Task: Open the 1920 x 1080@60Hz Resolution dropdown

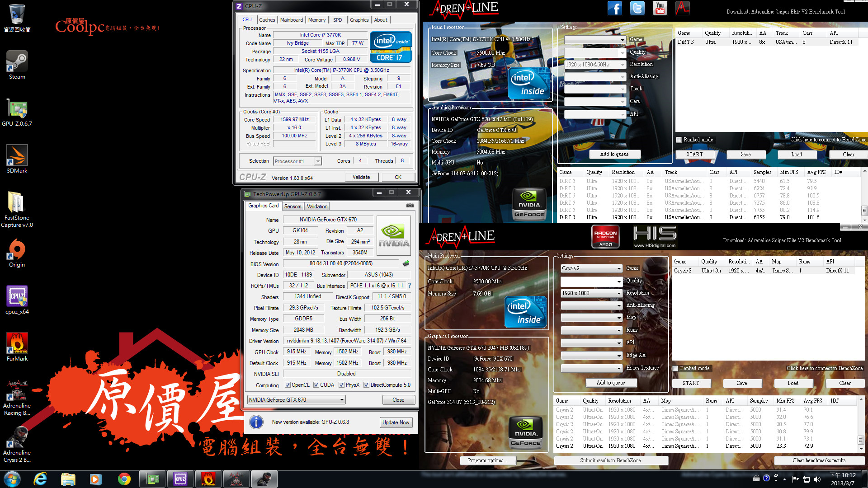Action: [595, 65]
